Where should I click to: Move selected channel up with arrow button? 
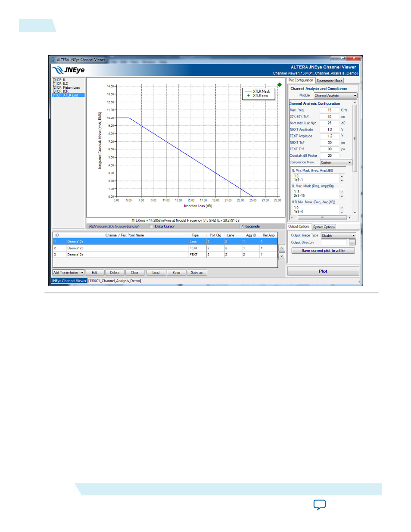point(282,248)
